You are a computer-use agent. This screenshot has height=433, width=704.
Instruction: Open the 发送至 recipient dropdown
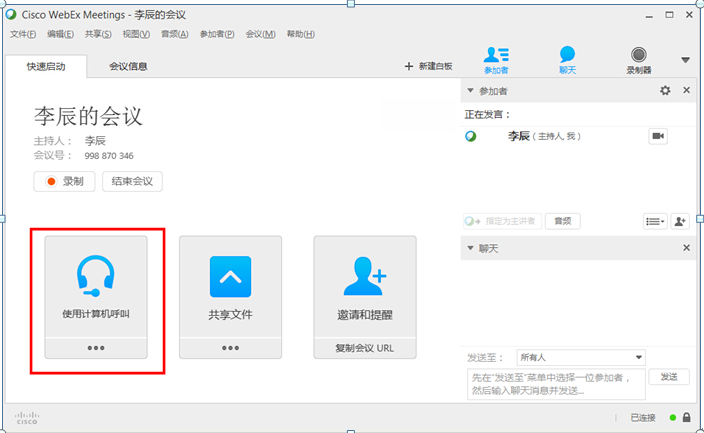(x=581, y=358)
